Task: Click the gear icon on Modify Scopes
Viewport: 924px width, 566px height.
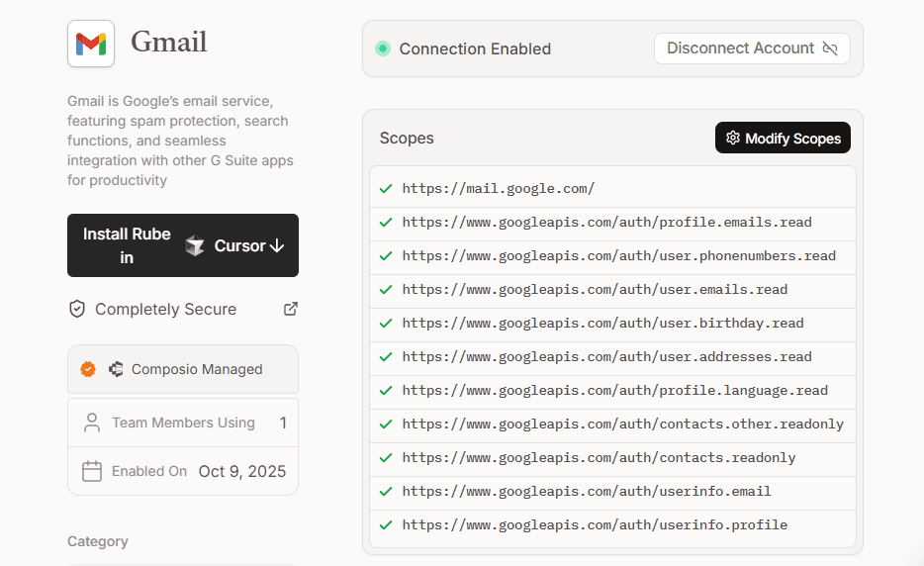Action: 732,139
